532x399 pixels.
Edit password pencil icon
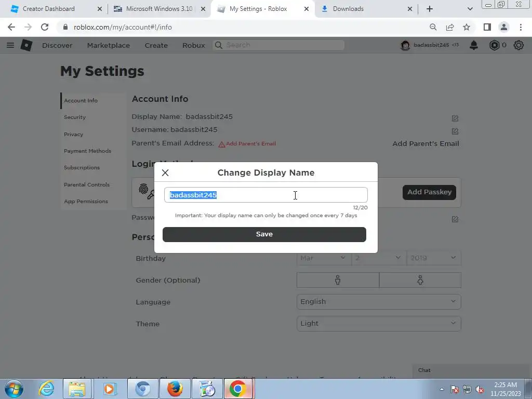point(455,219)
